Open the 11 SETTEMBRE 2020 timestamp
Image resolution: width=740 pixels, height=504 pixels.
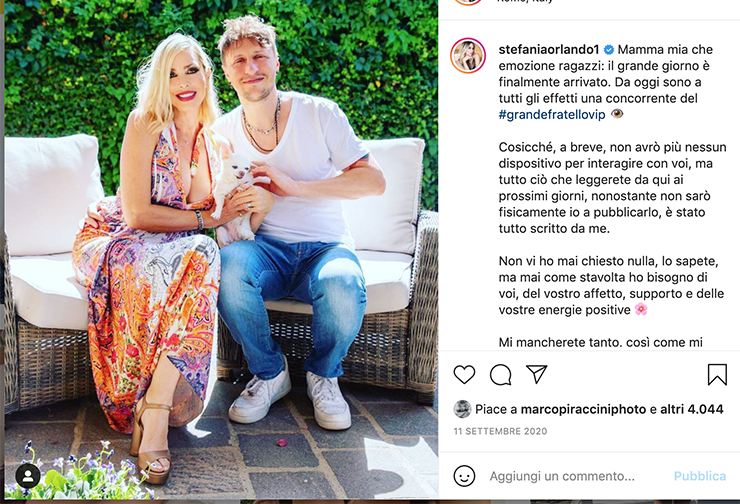click(x=500, y=431)
